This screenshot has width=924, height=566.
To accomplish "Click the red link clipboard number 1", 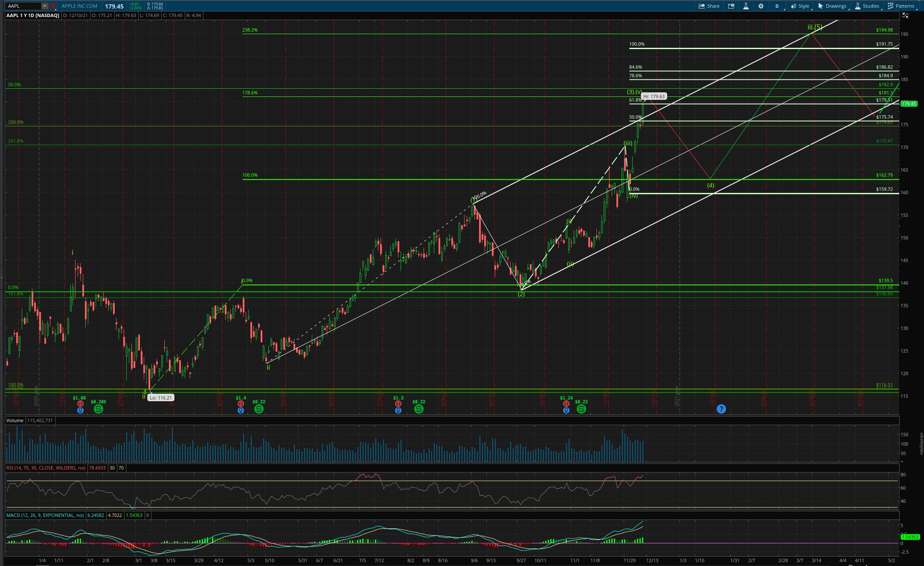I will tap(53, 6).
